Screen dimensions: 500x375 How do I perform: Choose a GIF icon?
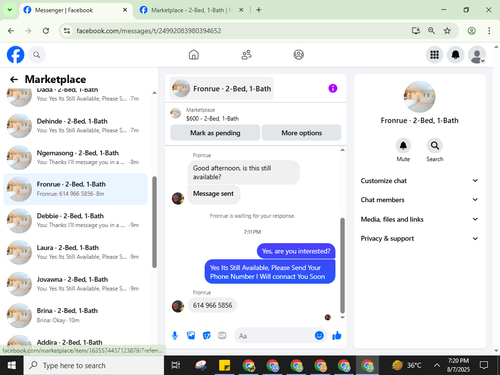[222, 336]
